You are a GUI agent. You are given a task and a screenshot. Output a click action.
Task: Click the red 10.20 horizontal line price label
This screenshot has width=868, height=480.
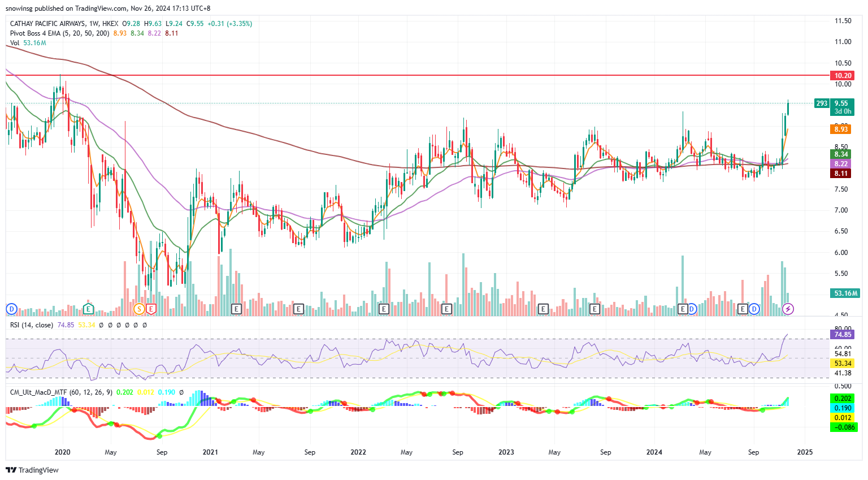click(x=843, y=76)
